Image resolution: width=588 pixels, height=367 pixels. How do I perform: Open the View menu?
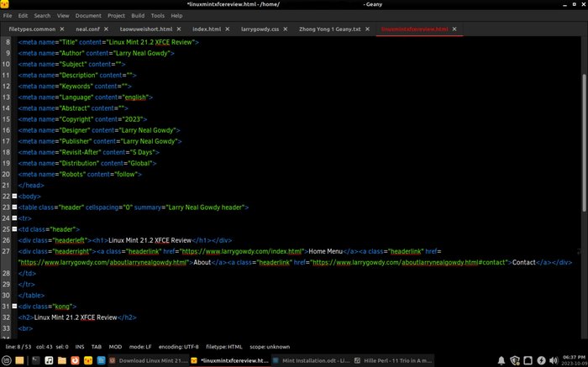(x=63, y=16)
